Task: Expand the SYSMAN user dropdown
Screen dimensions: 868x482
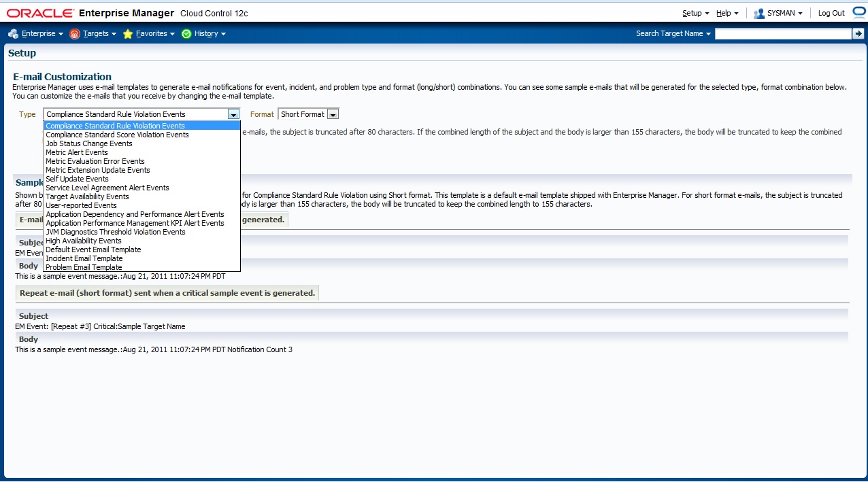Action: (x=784, y=13)
